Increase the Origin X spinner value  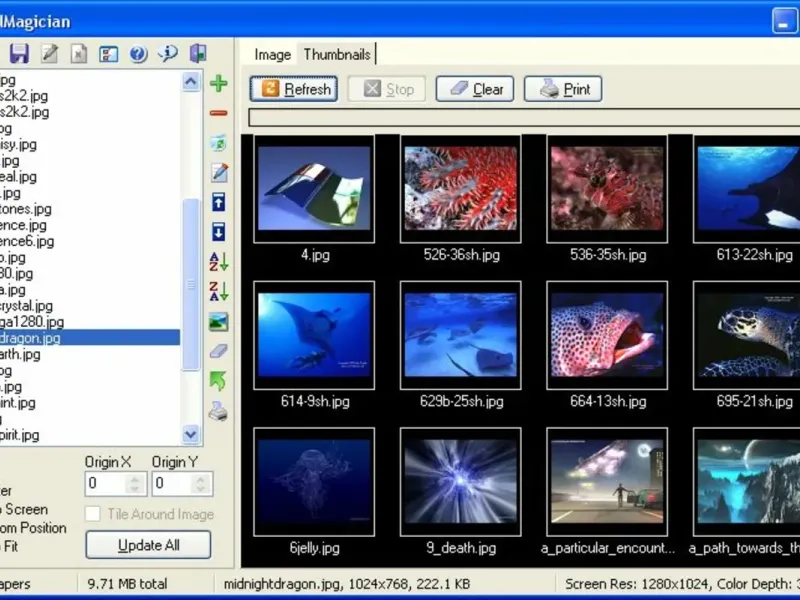(136, 479)
